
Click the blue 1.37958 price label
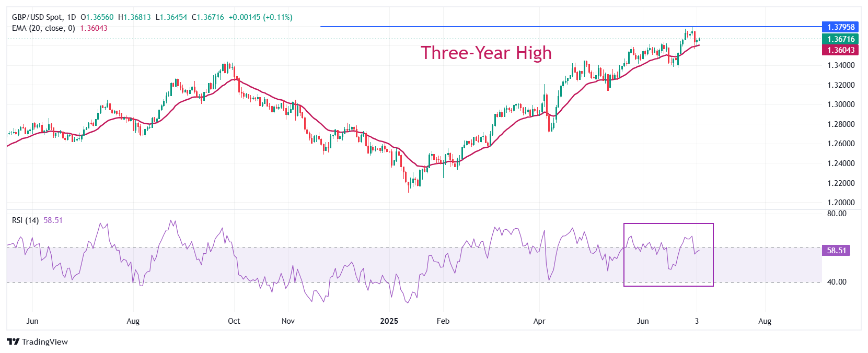pos(840,27)
